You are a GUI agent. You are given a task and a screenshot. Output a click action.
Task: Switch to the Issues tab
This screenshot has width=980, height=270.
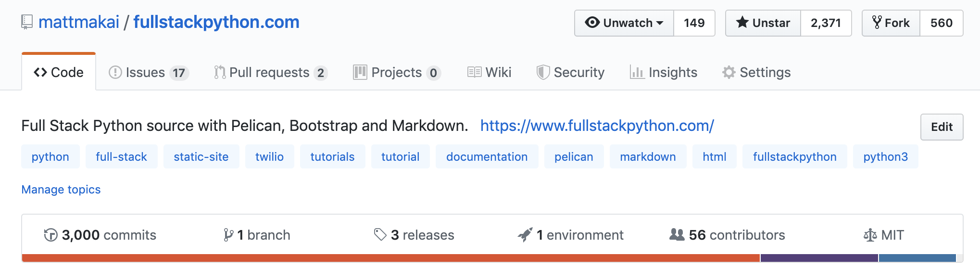149,72
